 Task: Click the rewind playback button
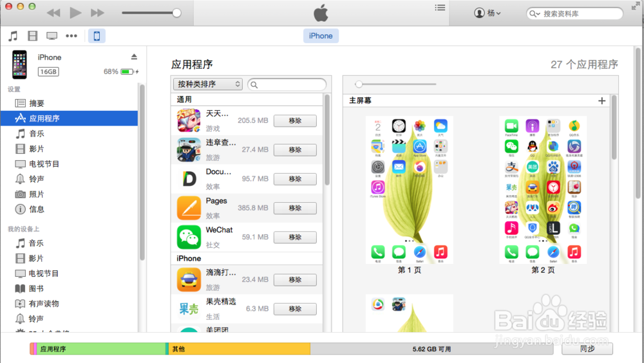click(53, 13)
